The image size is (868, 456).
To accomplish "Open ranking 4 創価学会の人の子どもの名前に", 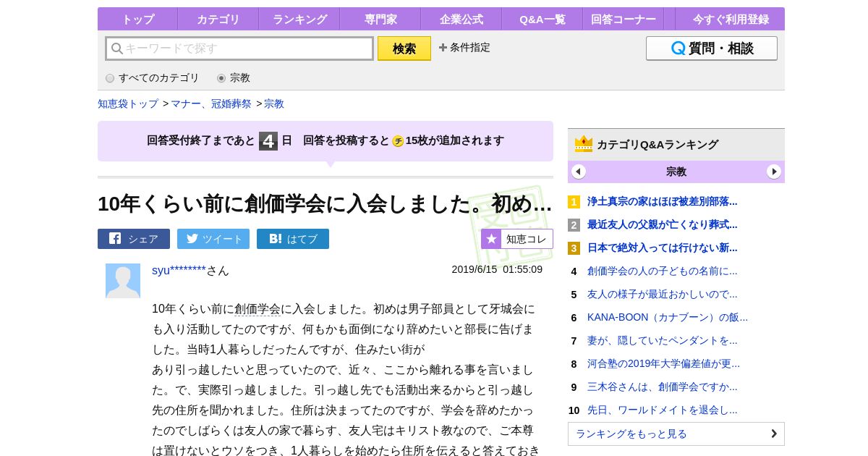I will (662, 271).
